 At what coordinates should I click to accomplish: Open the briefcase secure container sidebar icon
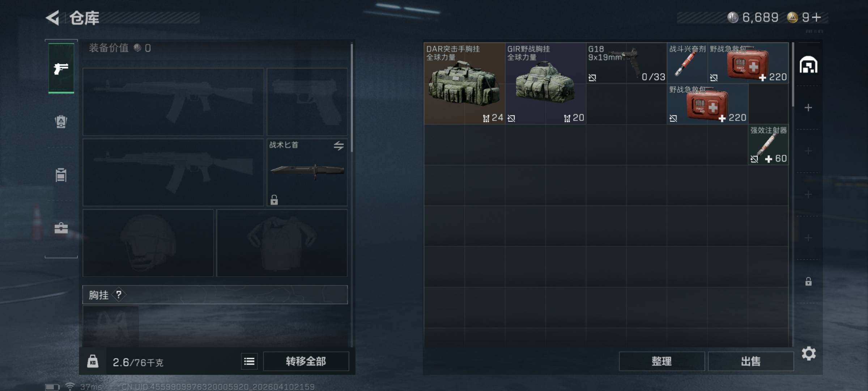61,228
